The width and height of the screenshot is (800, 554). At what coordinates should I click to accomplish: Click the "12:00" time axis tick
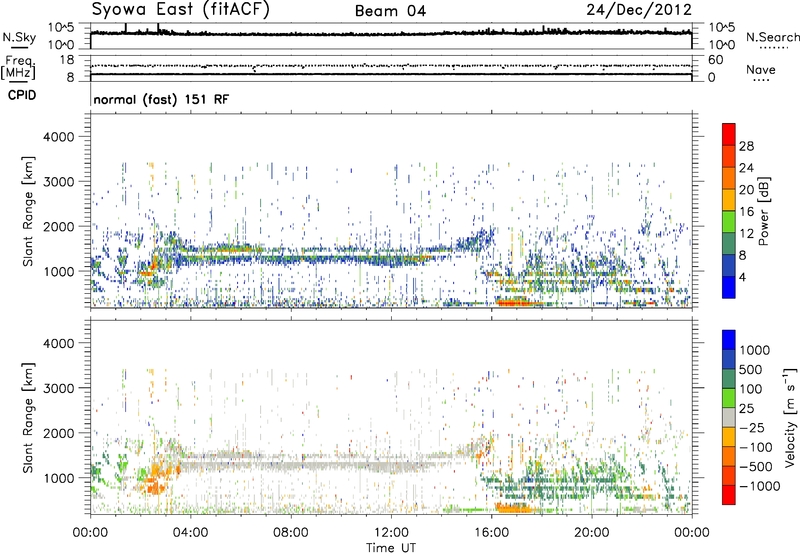[x=391, y=533]
